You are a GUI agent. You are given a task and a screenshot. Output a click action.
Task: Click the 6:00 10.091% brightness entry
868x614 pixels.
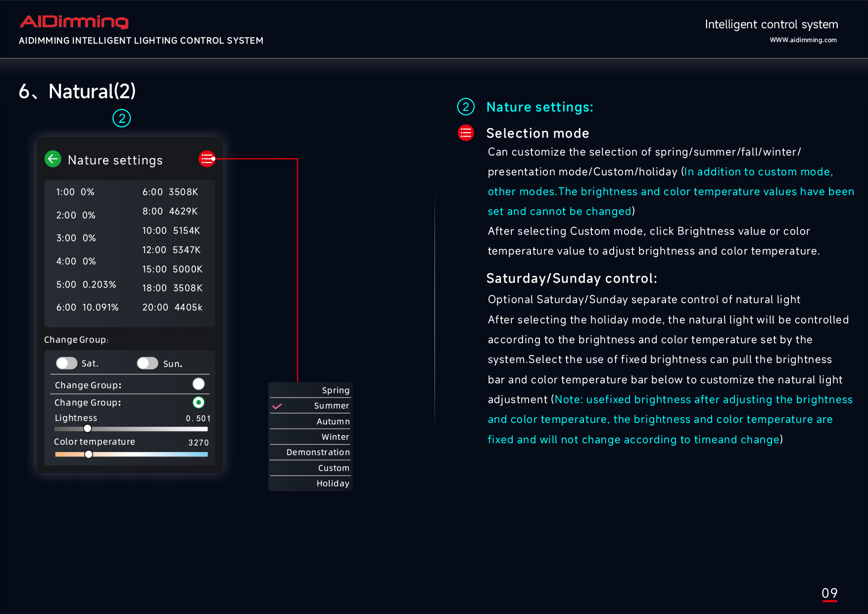[x=87, y=307]
